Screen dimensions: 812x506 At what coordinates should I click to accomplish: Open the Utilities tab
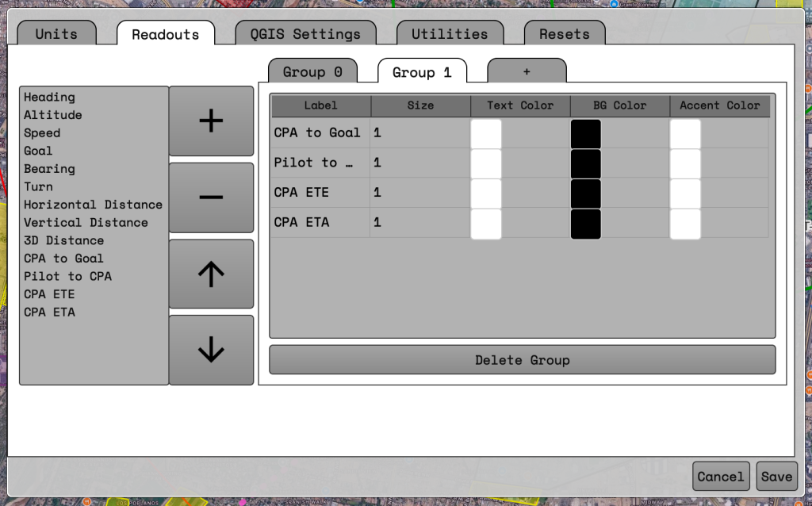tap(450, 34)
